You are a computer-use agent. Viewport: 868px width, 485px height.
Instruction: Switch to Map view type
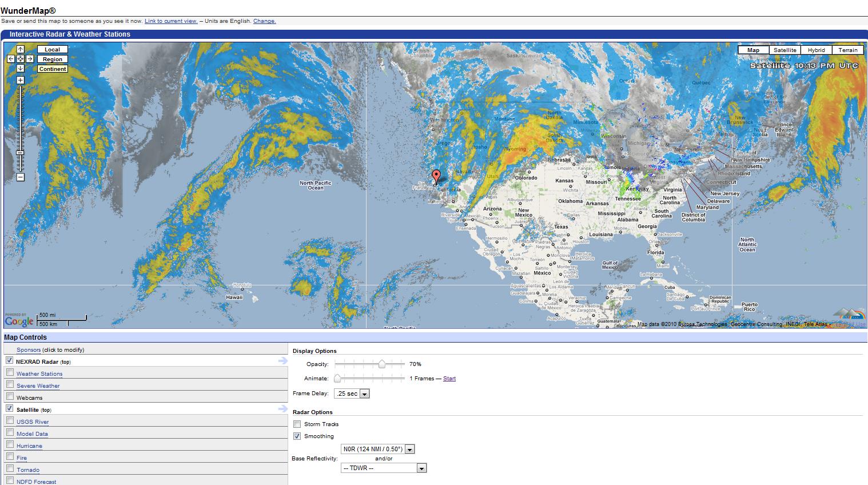(753, 50)
